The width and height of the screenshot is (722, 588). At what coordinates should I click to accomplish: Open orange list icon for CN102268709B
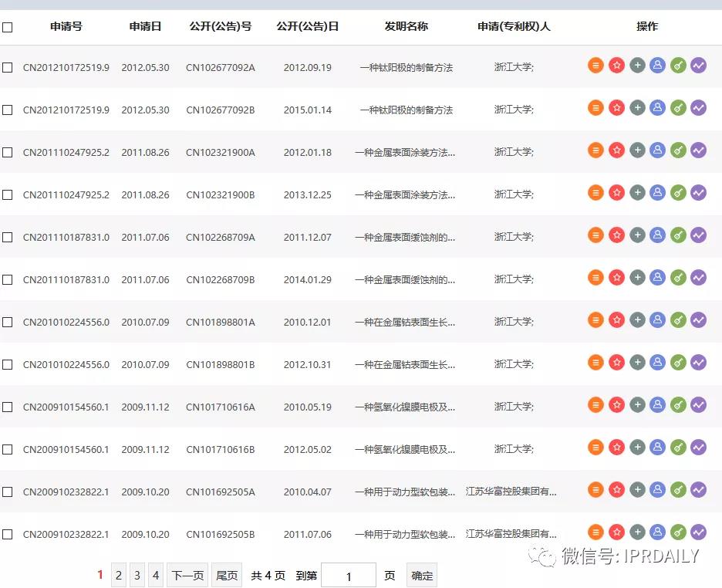click(x=595, y=278)
